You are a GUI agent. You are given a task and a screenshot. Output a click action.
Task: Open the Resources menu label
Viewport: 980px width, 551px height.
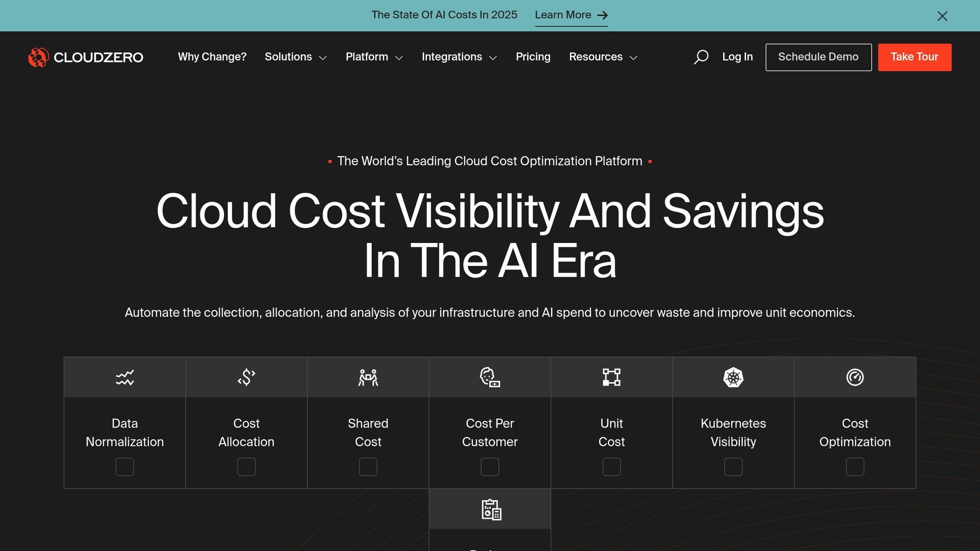pyautogui.click(x=596, y=57)
